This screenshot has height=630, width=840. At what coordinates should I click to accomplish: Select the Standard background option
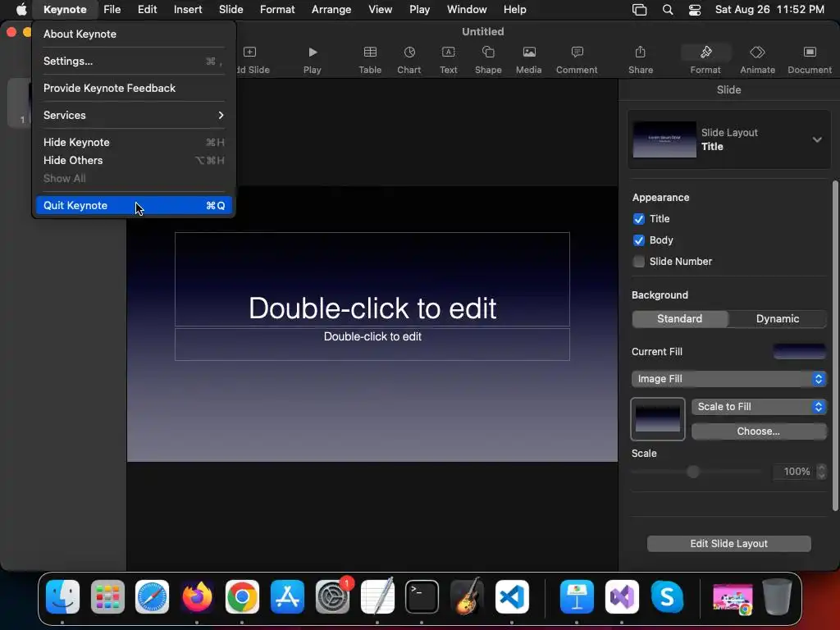[x=680, y=319]
